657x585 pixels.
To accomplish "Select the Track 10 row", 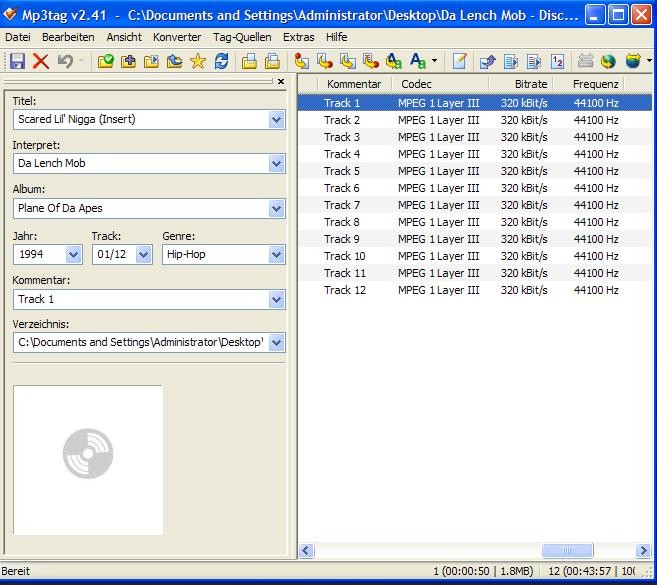I will click(475, 256).
